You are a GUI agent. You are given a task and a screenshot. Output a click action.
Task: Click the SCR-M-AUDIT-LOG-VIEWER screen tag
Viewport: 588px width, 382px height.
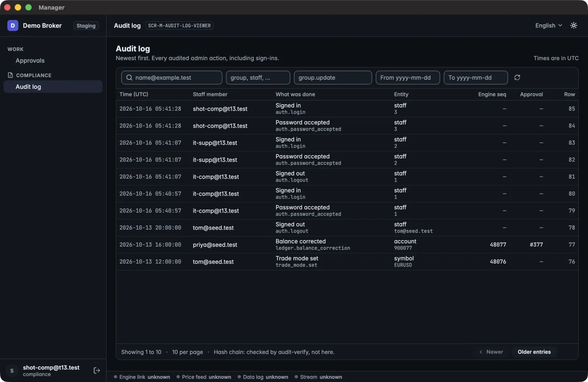[x=179, y=26]
